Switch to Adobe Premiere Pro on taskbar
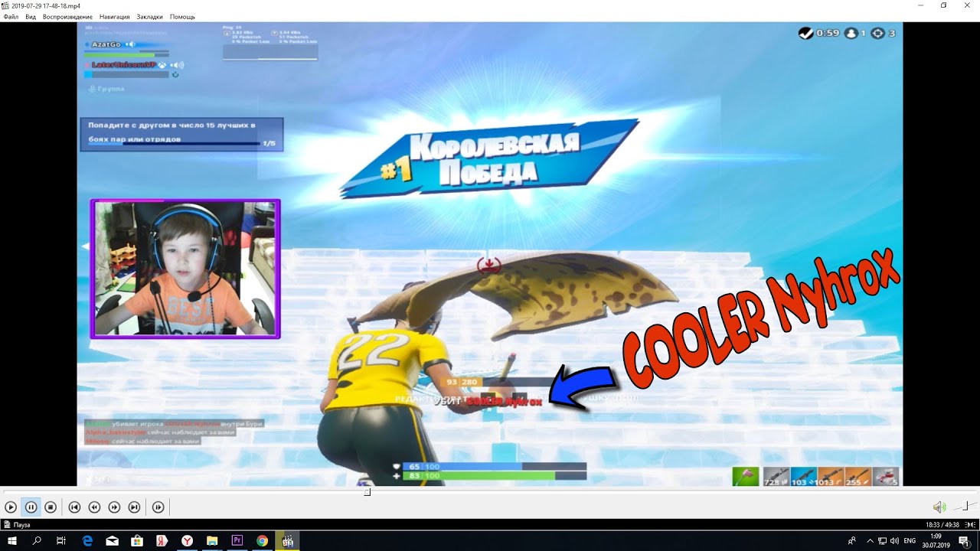The height and width of the screenshot is (551, 980). tap(237, 541)
